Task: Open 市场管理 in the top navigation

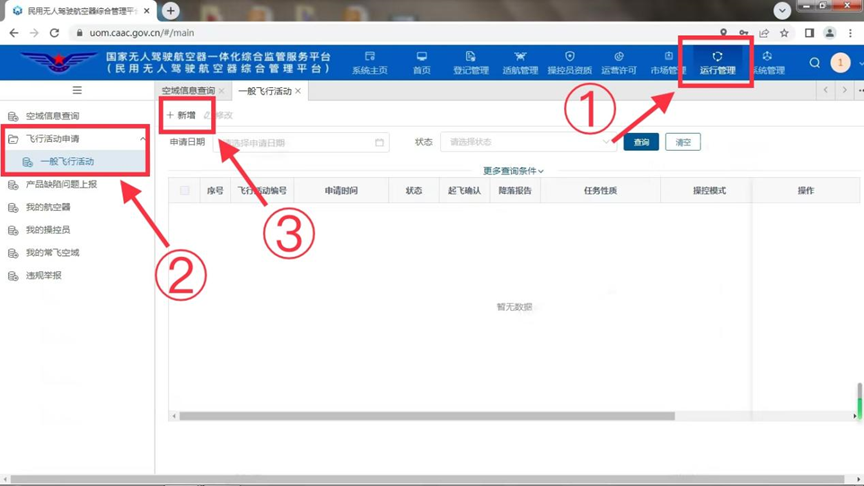Action: click(668, 63)
